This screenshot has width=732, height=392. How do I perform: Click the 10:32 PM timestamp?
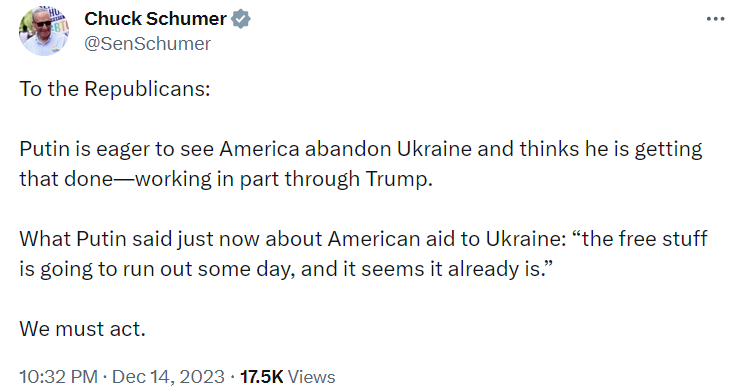pyautogui.click(x=58, y=377)
